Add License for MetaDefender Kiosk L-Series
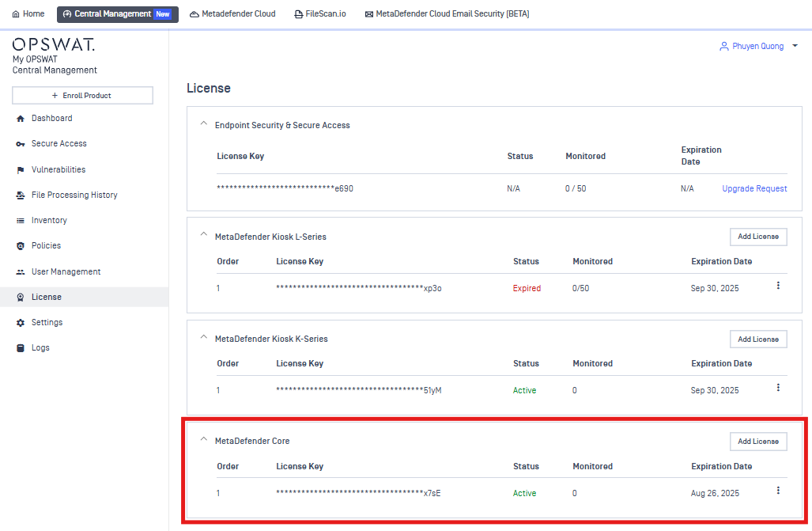812x531 pixels. click(758, 237)
